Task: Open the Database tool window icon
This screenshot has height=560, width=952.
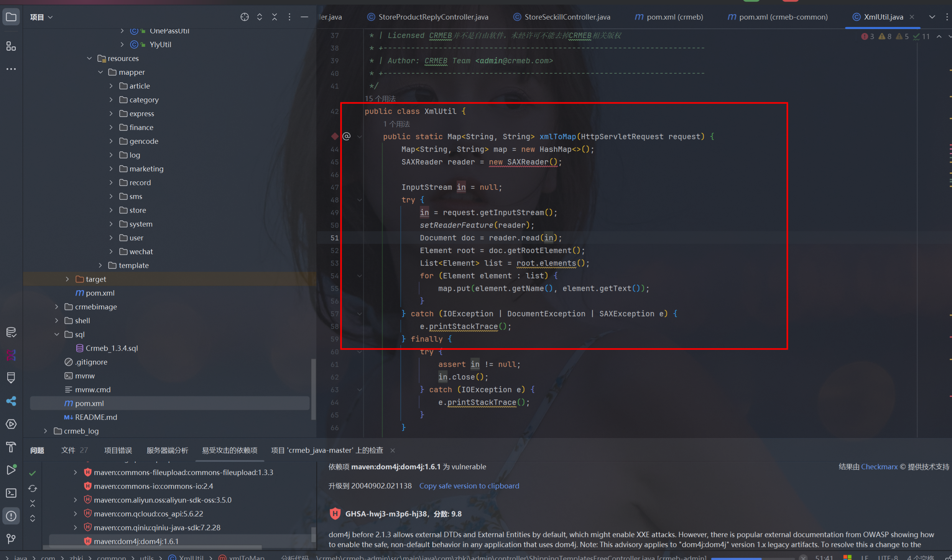Action: click(11, 332)
